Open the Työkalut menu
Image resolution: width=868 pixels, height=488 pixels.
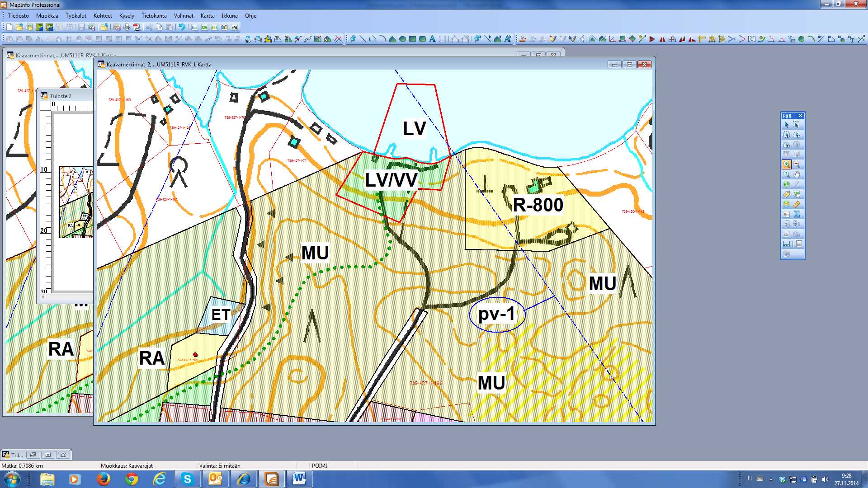(75, 15)
